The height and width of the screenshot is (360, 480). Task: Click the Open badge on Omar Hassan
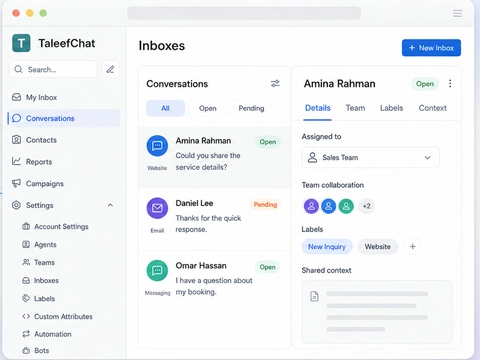[268, 267]
